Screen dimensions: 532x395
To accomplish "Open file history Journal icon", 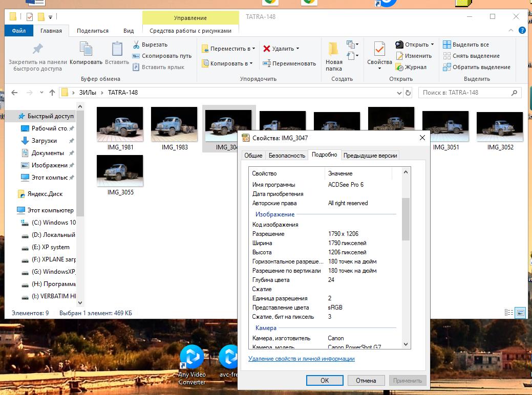I will (x=399, y=67).
